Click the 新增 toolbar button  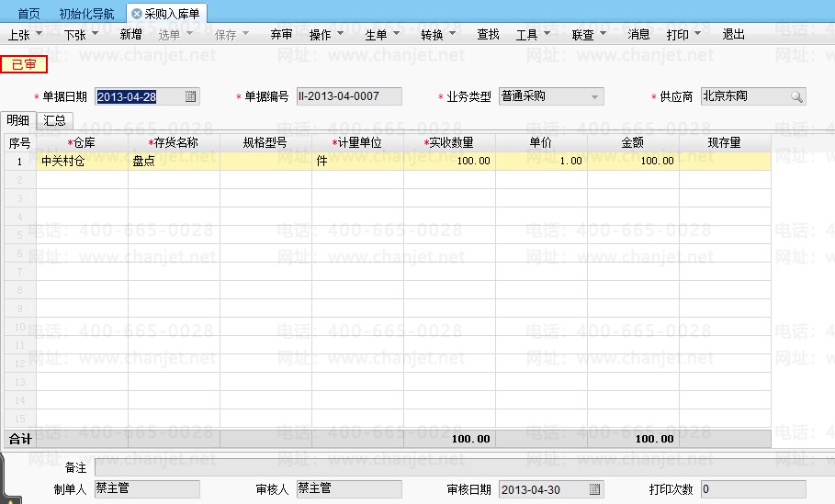tap(130, 35)
